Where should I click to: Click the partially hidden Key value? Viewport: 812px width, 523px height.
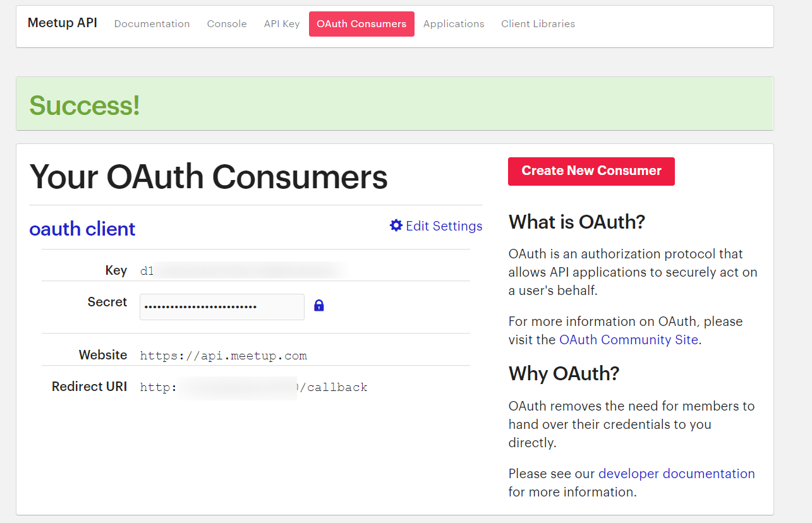[x=243, y=271]
